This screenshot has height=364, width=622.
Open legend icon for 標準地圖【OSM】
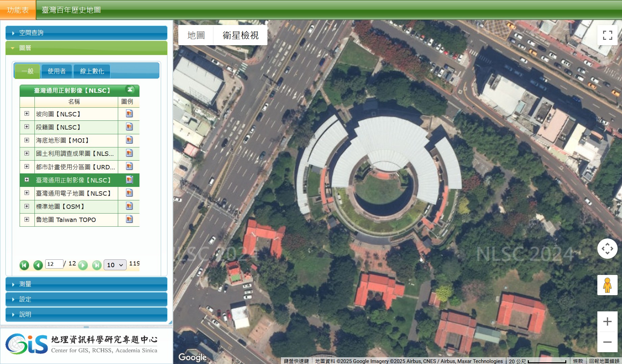click(129, 206)
